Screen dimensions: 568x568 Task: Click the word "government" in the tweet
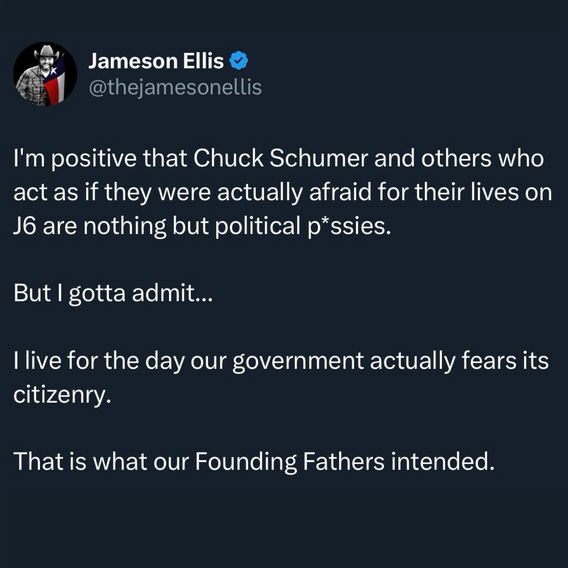coord(298,362)
